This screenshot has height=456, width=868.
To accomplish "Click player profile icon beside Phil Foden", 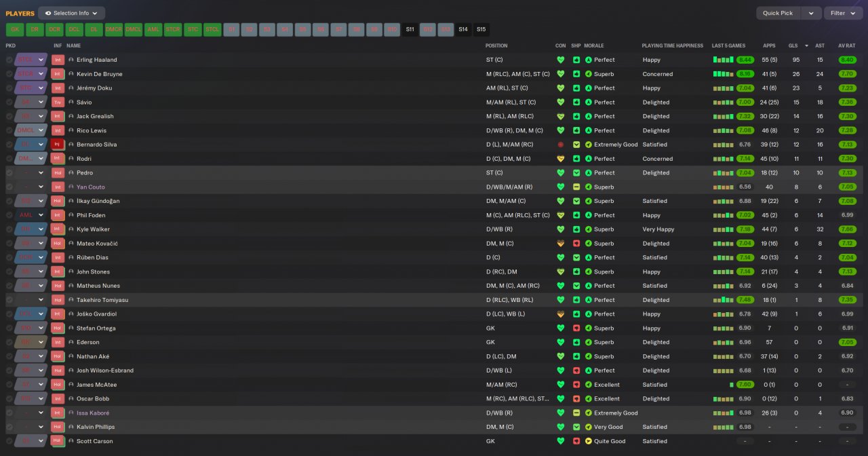I will point(71,215).
